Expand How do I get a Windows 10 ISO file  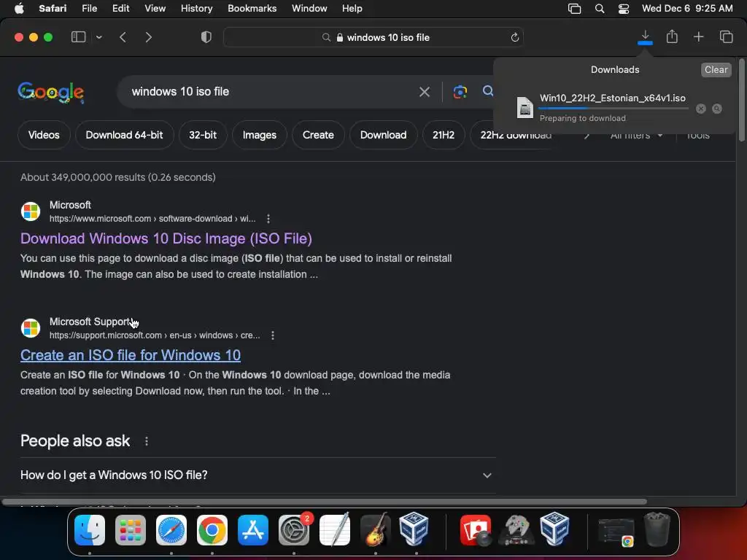[x=258, y=475]
